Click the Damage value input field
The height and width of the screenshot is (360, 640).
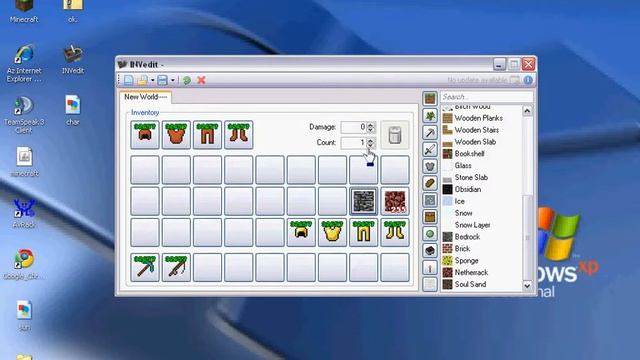[x=353, y=127]
